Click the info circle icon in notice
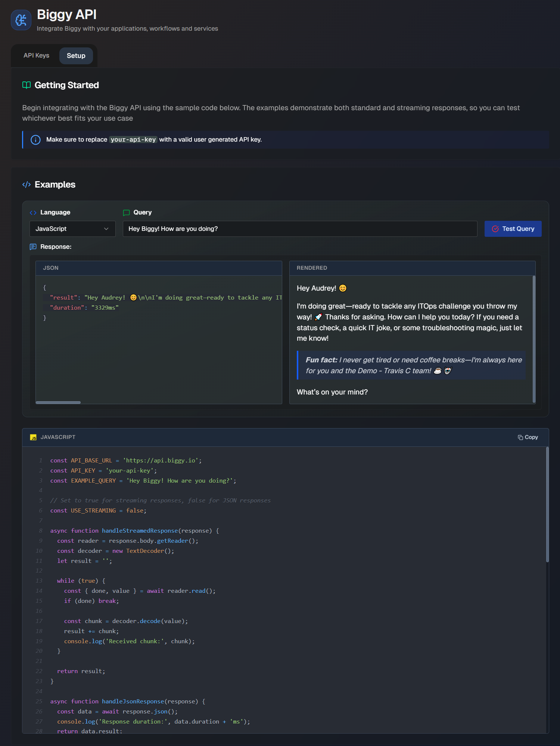 (35, 140)
